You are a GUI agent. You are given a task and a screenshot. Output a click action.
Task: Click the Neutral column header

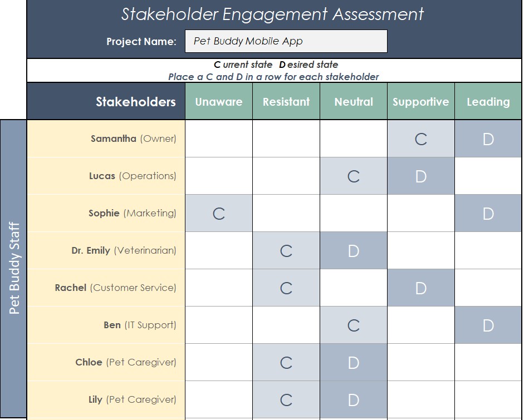point(354,102)
